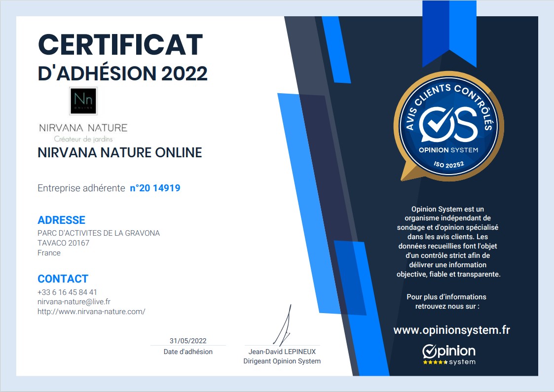Click the phone number +33 6 16 45 84 41

(x=67, y=292)
